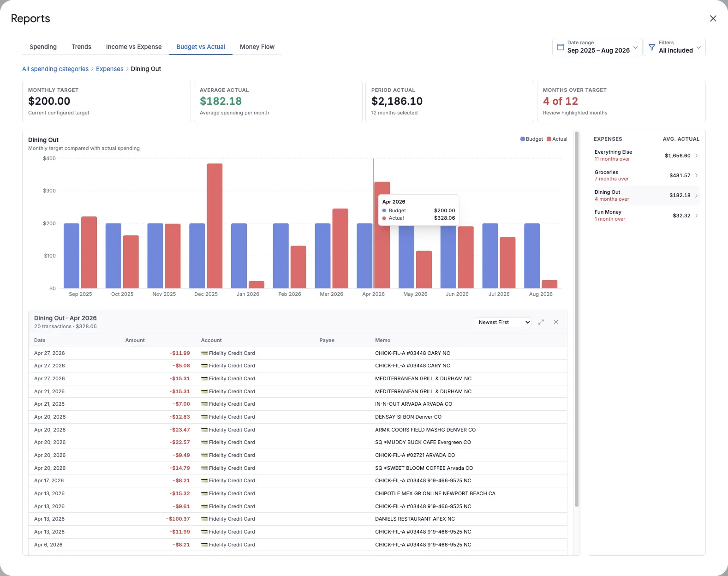This screenshot has width=728, height=576.
Task: Open the Expenses breadcrumb link
Action: (110, 69)
